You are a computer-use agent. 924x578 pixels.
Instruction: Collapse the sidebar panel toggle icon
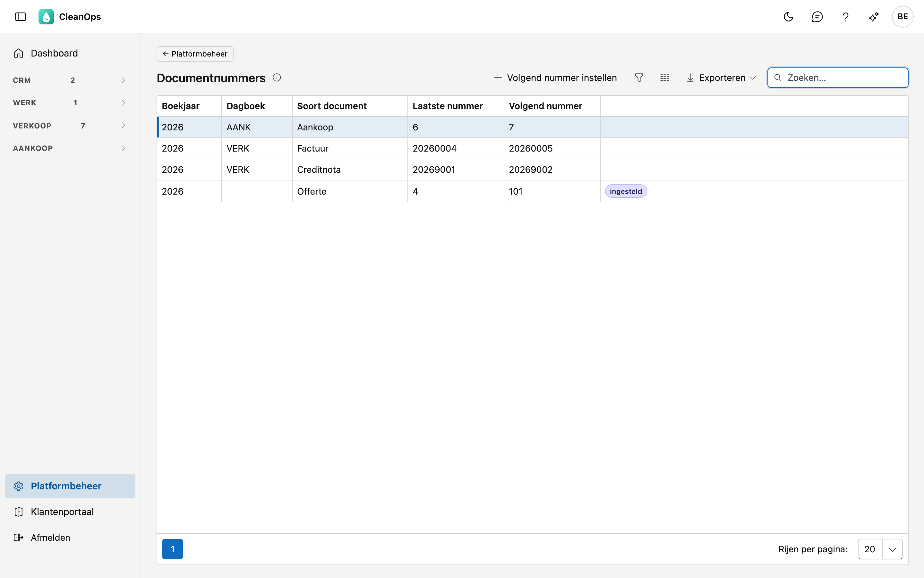pyautogui.click(x=21, y=16)
